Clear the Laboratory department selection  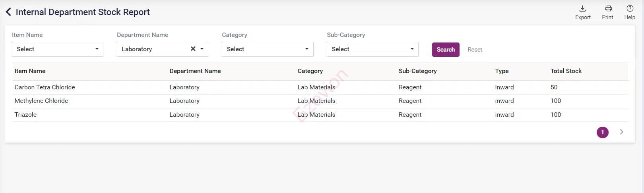pyautogui.click(x=193, y=49)
